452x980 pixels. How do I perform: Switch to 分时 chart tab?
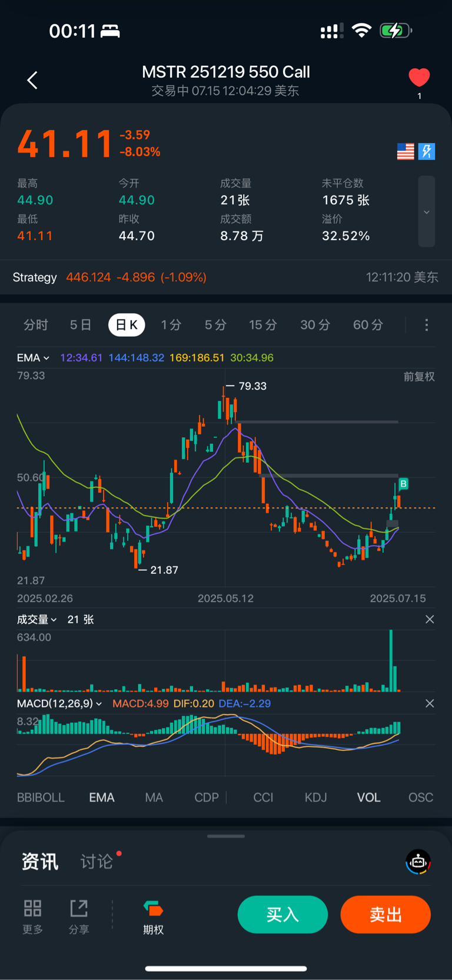click(x=35, y=325)
